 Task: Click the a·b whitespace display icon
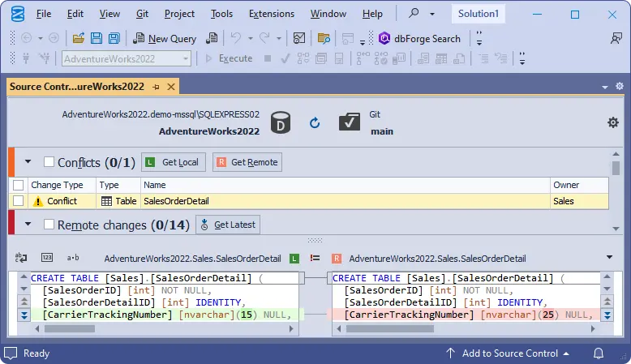(x=73, y=258)
